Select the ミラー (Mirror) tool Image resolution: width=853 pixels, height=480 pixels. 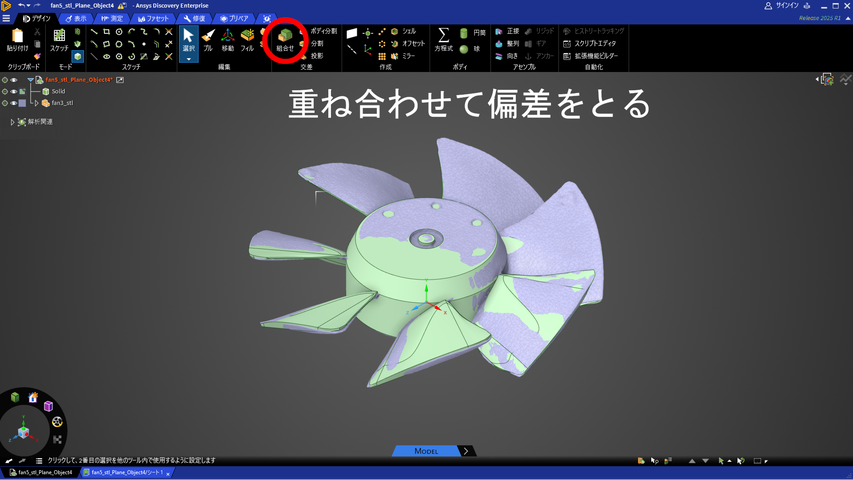pos(403,56)
